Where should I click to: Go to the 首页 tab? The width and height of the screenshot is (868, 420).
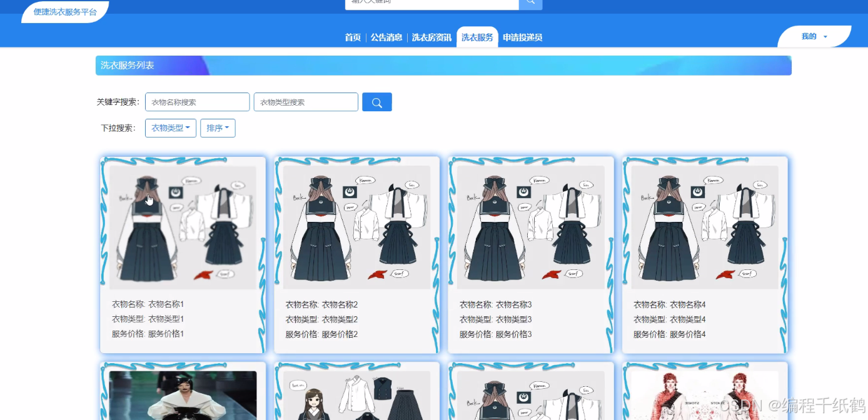click(353, 37)
